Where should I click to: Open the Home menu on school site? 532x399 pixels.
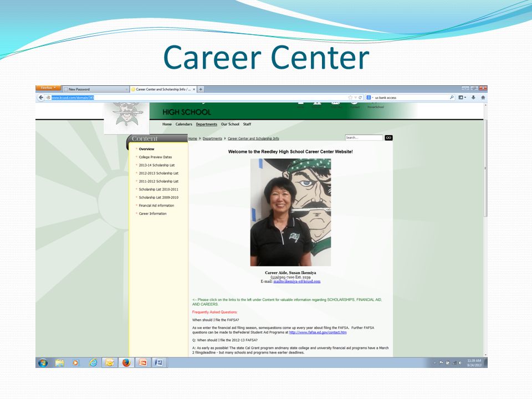167,124
